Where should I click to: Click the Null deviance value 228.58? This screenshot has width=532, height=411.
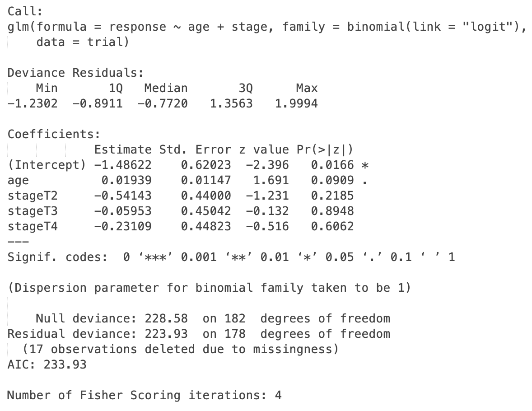click(x=166, y=318)
